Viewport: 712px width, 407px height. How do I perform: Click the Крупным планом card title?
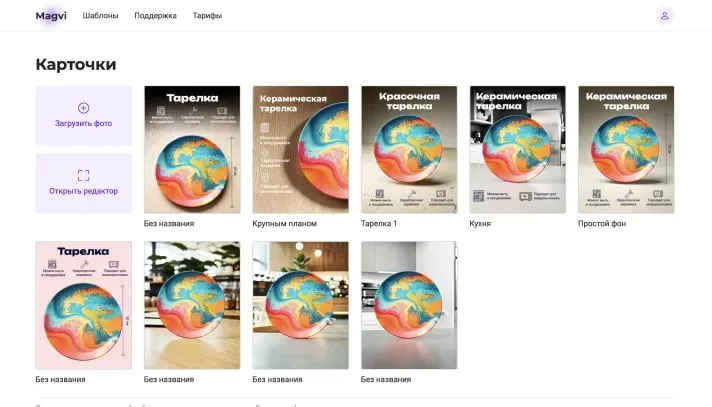pyautogui.click(x=284, y=224)
